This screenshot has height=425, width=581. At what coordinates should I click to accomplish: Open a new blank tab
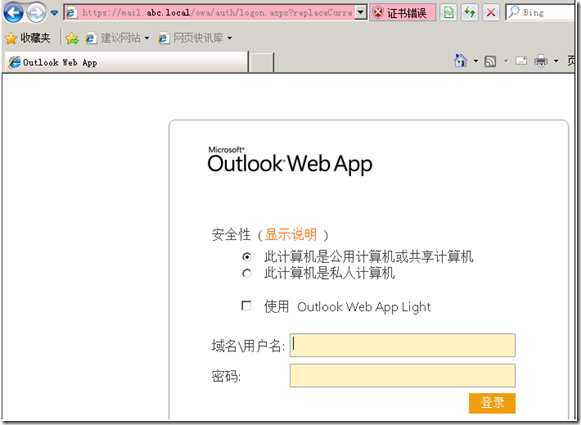click(x=261, y=62)
